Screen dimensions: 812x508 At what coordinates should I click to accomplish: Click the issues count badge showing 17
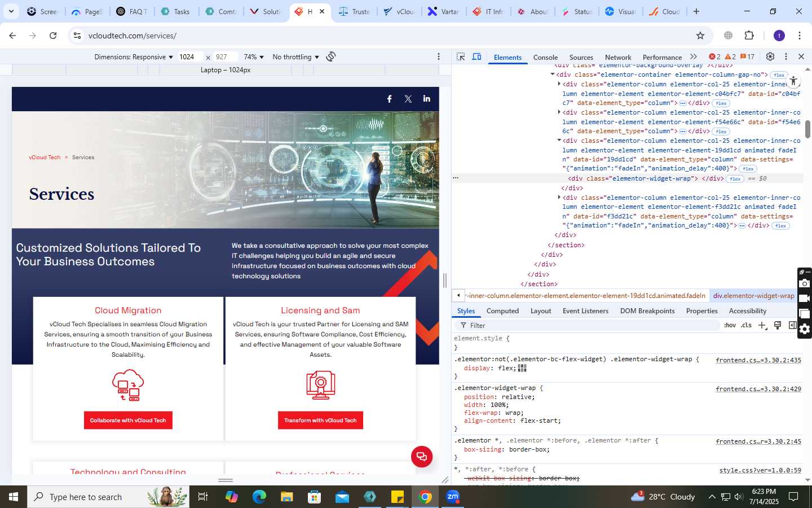tap(747, 56)
